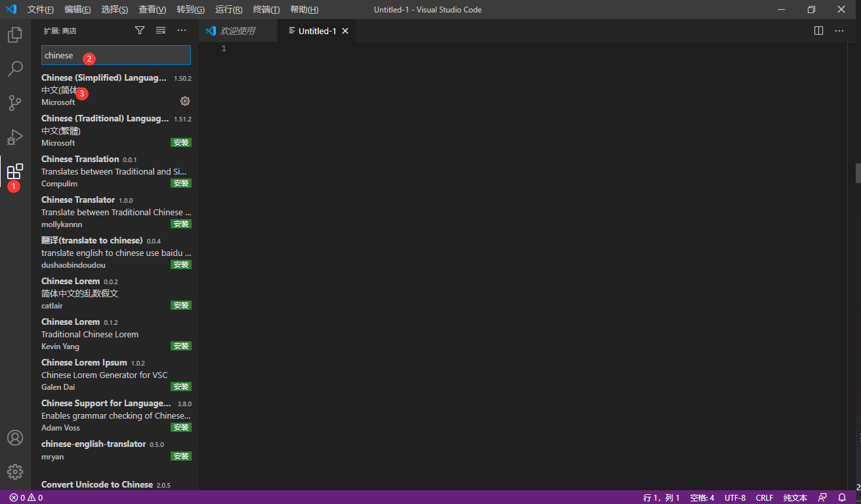Install Chinese Support for LanguageTool extension
This screenshot has height=504, width=861.
click(181, 427)
